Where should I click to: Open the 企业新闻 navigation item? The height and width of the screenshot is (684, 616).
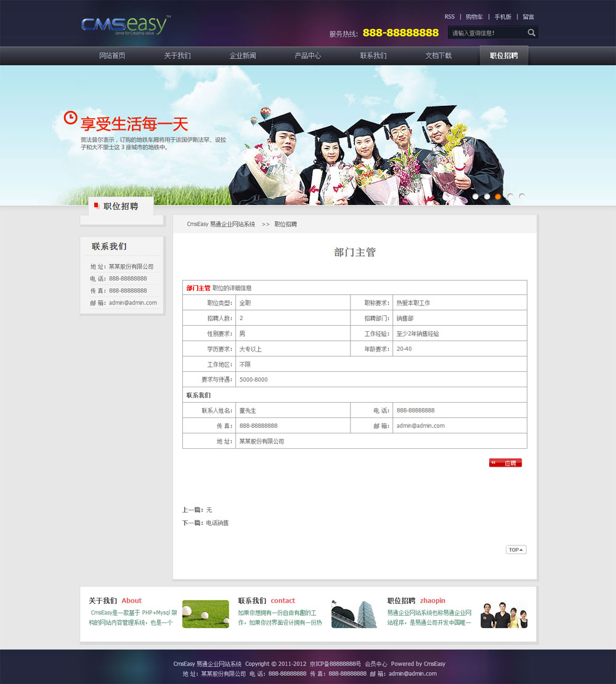pyautogui.click(x=243, y=55)
